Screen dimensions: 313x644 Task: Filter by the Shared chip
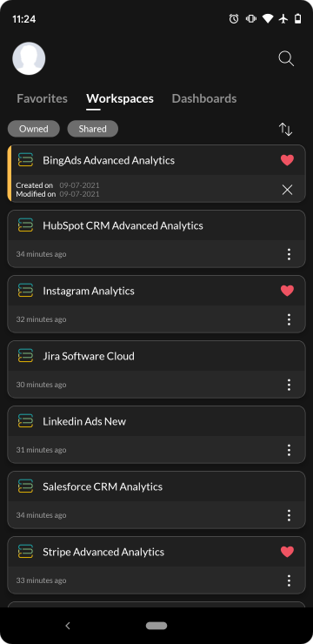(93, 129)
